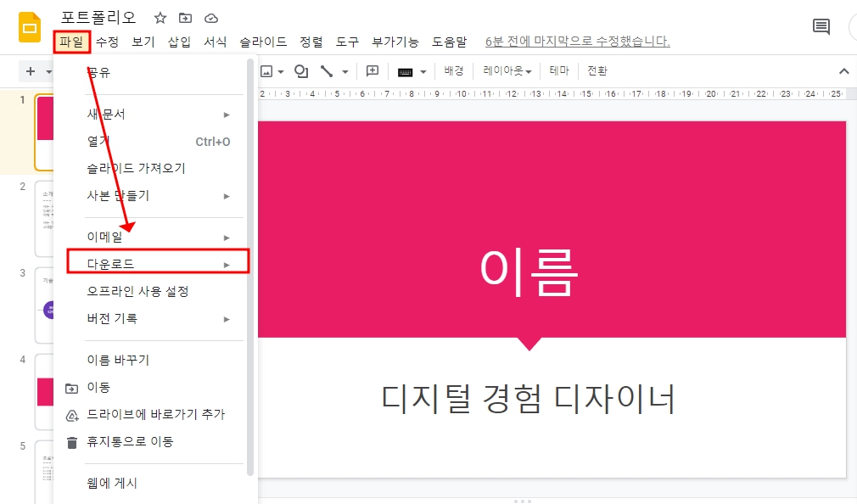Open the 수정 menu
Screen dimensions: 857x504
(x=106, y=41)
